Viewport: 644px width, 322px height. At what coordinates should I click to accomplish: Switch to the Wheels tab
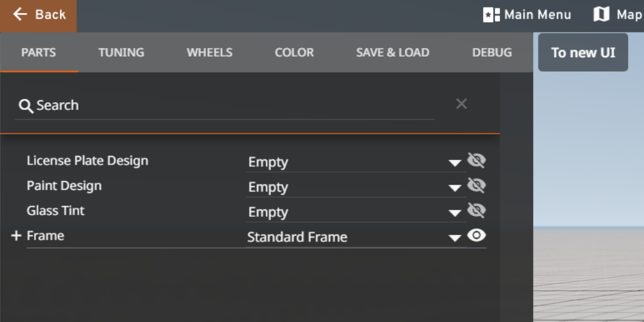tap(210, 52)
